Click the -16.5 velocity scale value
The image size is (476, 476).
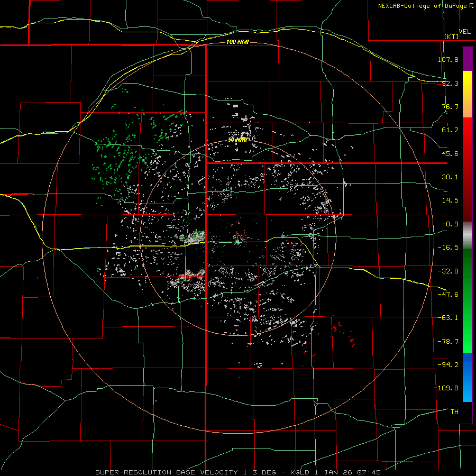(448, 248)
